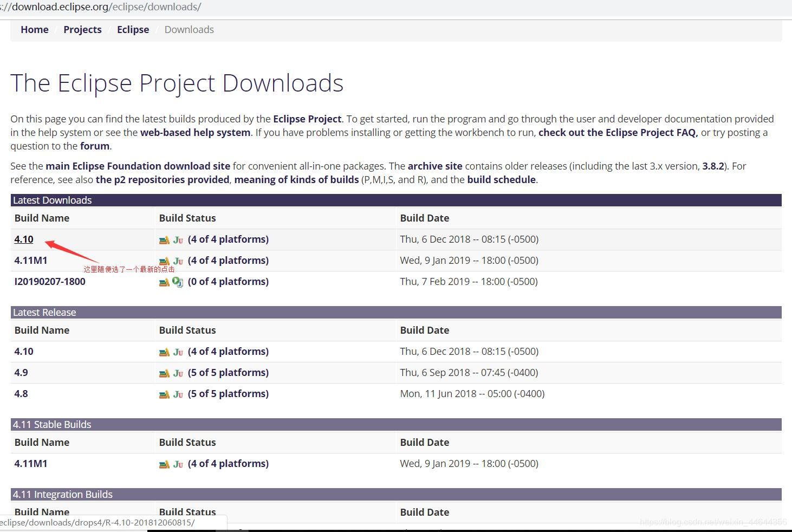Click (4 of 4 platforms) for 4.10 Latest Downloads
792x532 pixels.
coord(228,239)
